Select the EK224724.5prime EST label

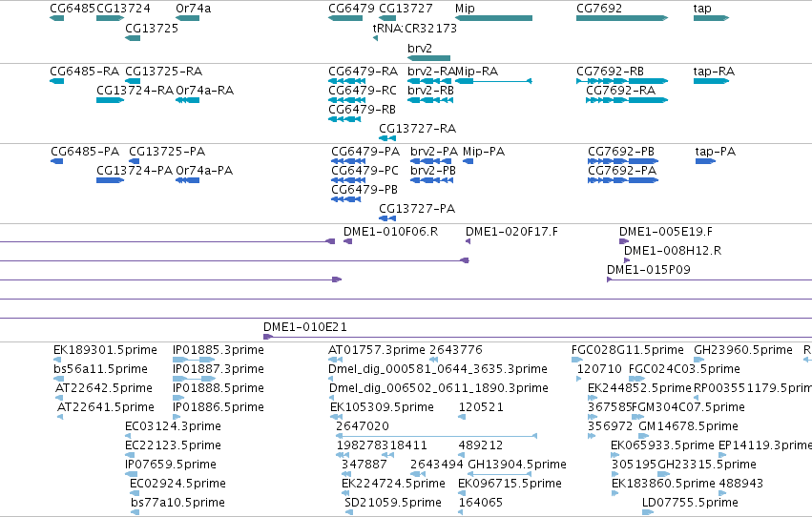(393, 484)
